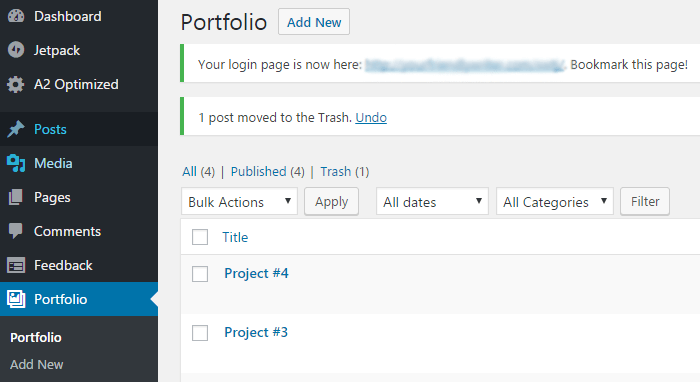Open the All Categories dropdown
700x382 pixels.
555,202
